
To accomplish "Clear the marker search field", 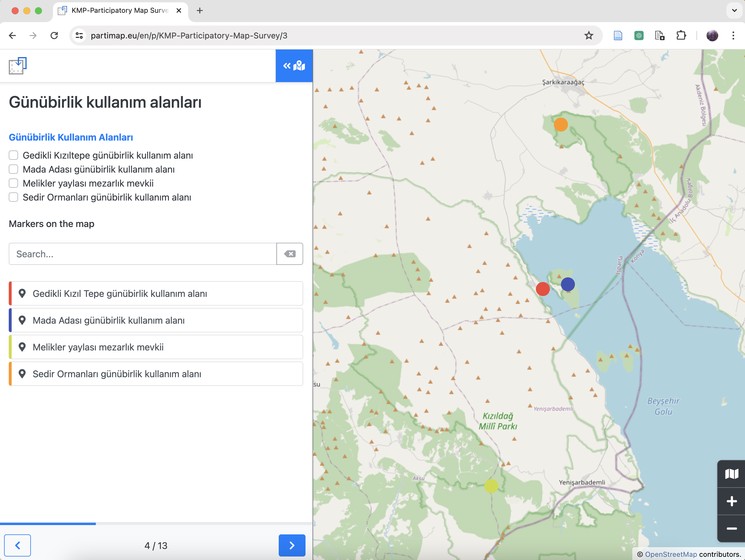I will point(290,254).
